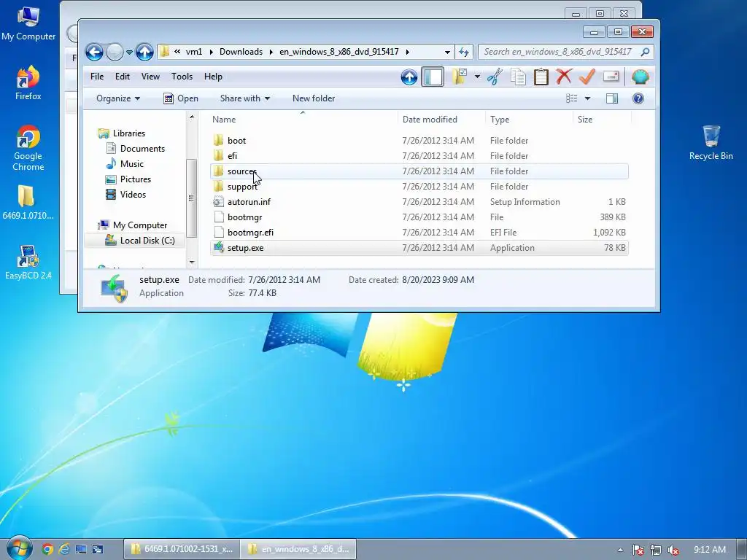
Task: Click the navigation pane scroll up arrow
Action: [x=192, y=117]
